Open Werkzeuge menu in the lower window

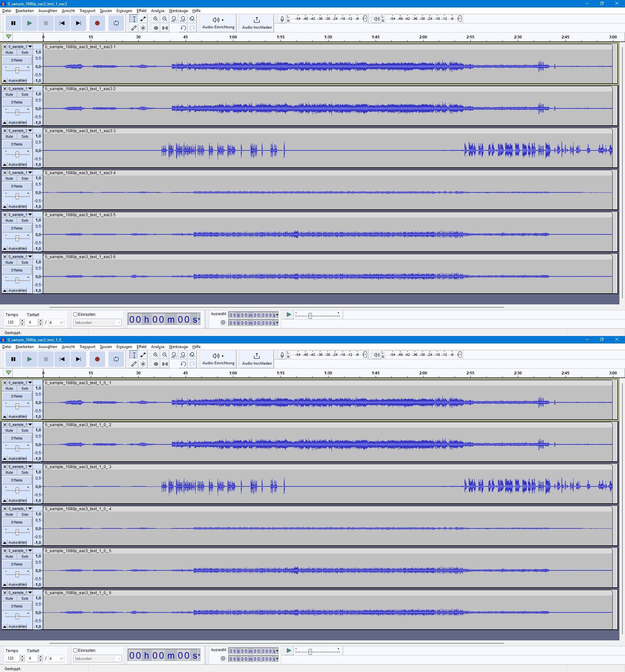tap(178, 347)
